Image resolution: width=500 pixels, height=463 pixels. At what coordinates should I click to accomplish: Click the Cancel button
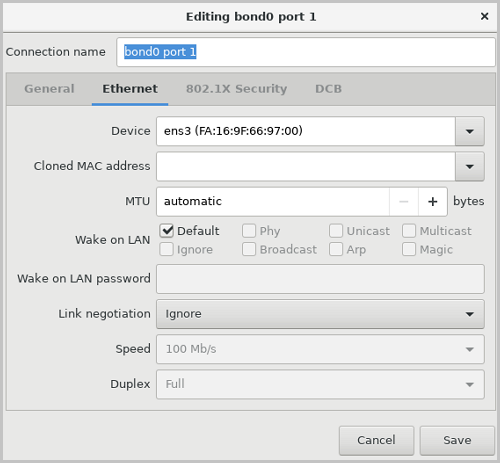point(376,440)
